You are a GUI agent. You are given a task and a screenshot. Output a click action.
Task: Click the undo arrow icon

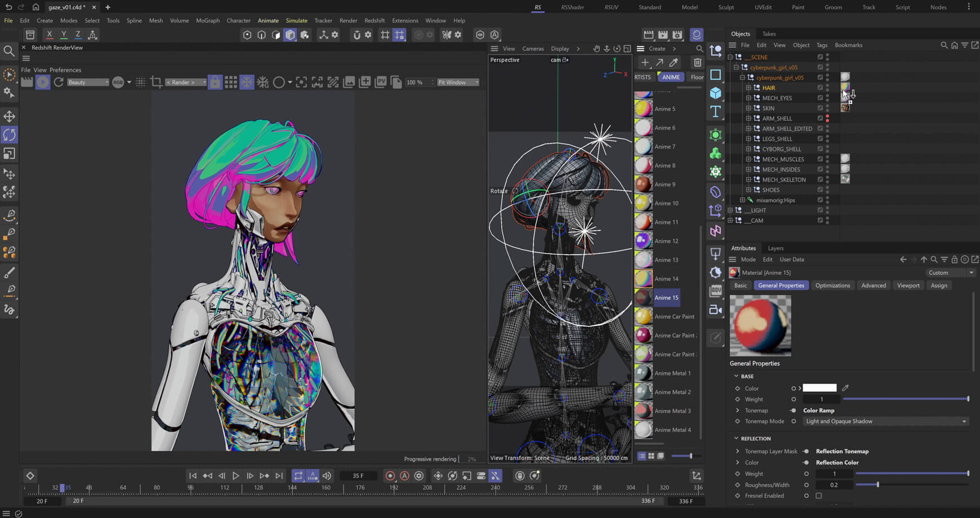pyautogui.click(x=8, y=7)
